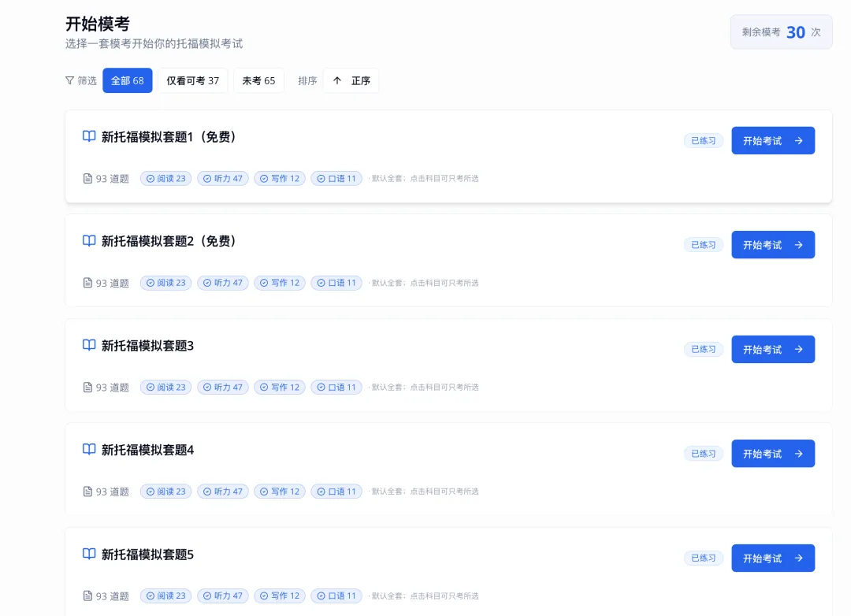Toggle 写作 12 chip in 套题4

tap(280, 492)
